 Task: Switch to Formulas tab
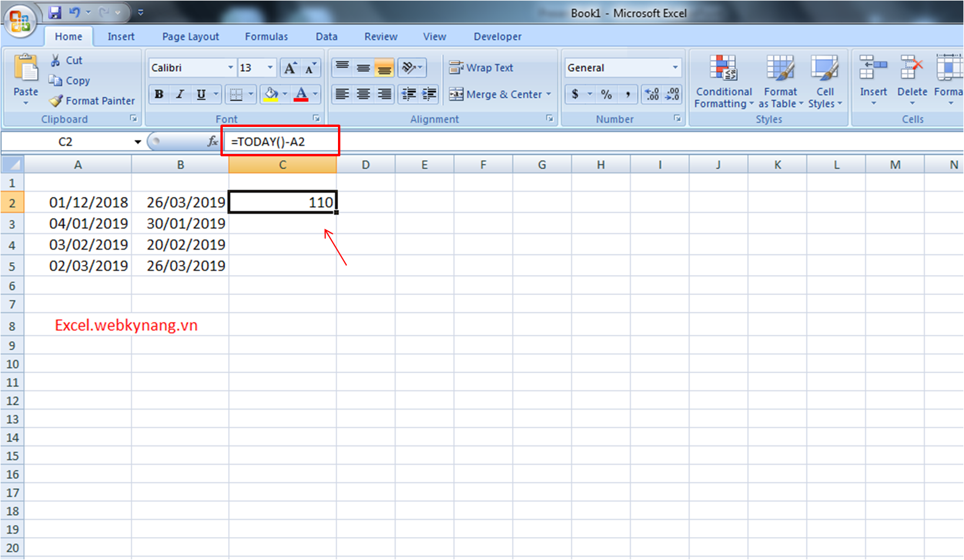coord(266,36)
